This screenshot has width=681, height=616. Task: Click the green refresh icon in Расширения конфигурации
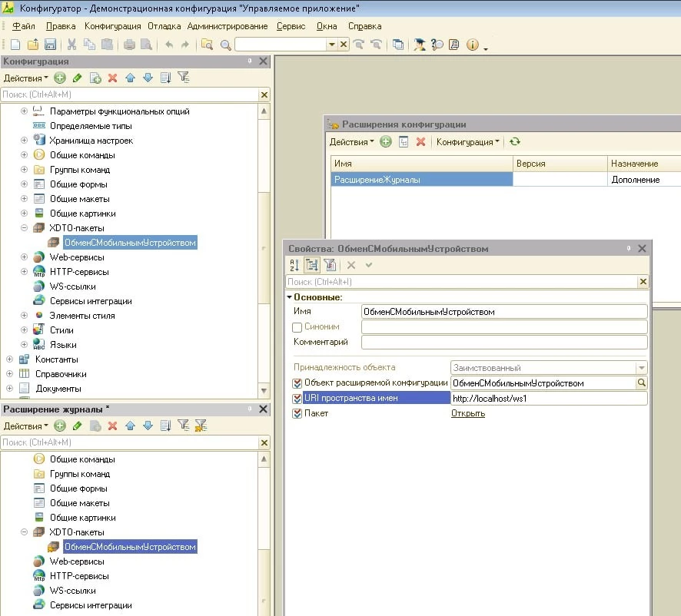(x=515, y=142)
